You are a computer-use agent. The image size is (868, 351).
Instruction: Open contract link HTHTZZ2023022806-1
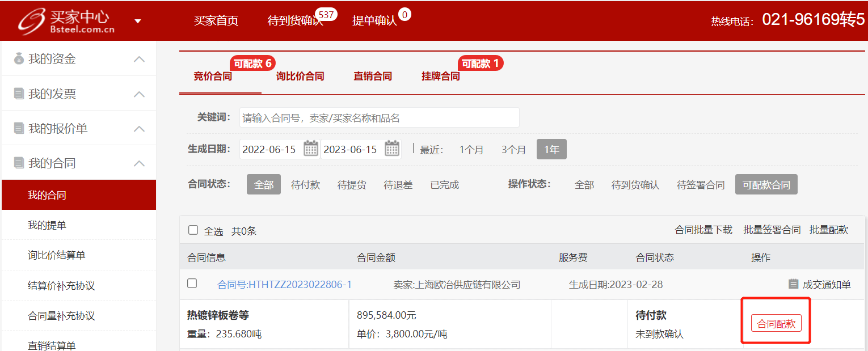click(284, 285)
